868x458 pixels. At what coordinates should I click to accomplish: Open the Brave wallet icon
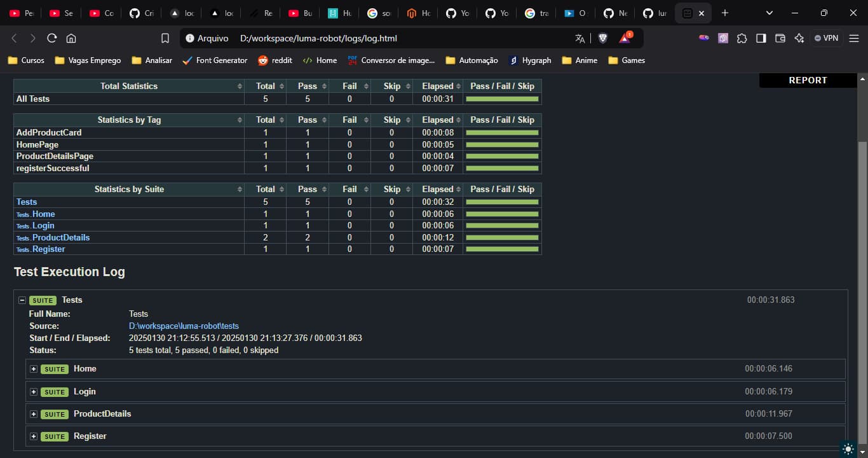pos(780,38)
